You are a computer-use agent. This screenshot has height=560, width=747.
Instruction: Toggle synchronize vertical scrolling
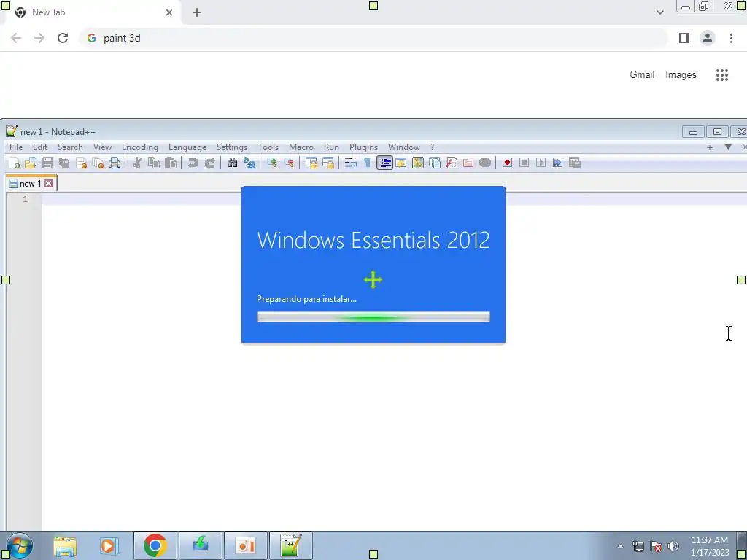pos(311,163)
